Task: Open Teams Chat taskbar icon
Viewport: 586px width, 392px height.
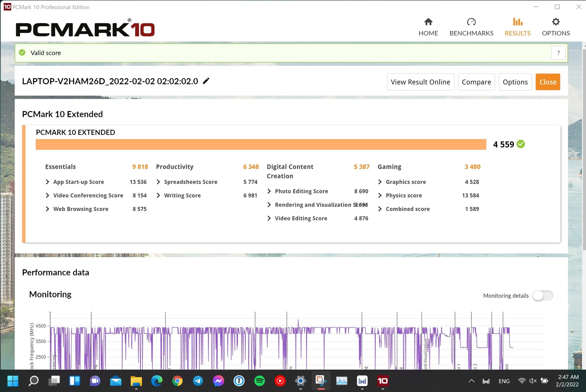Action: (95, 381)
